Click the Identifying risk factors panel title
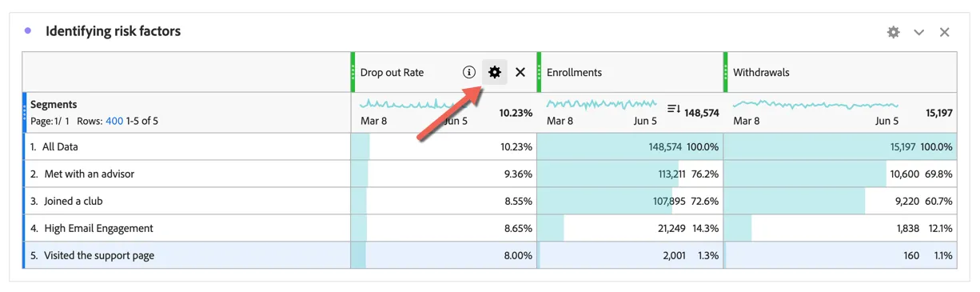Screen dimensions: 980x292 click(113, 31)
